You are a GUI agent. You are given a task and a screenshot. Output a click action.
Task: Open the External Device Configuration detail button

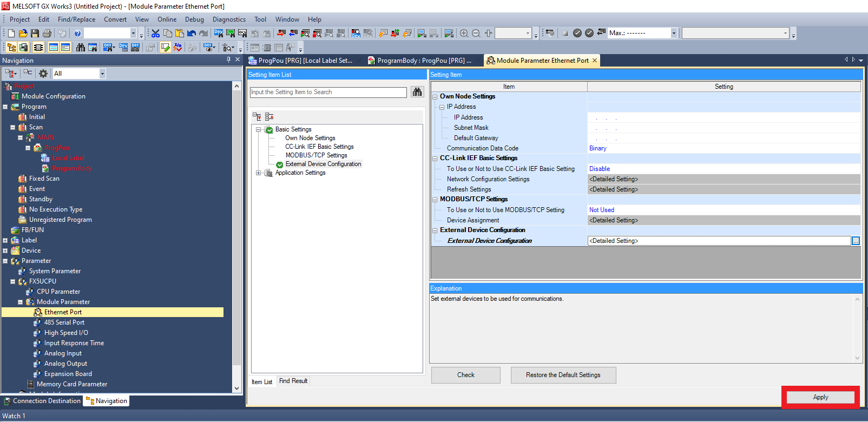pyautogui.click(x=856, y=241)
